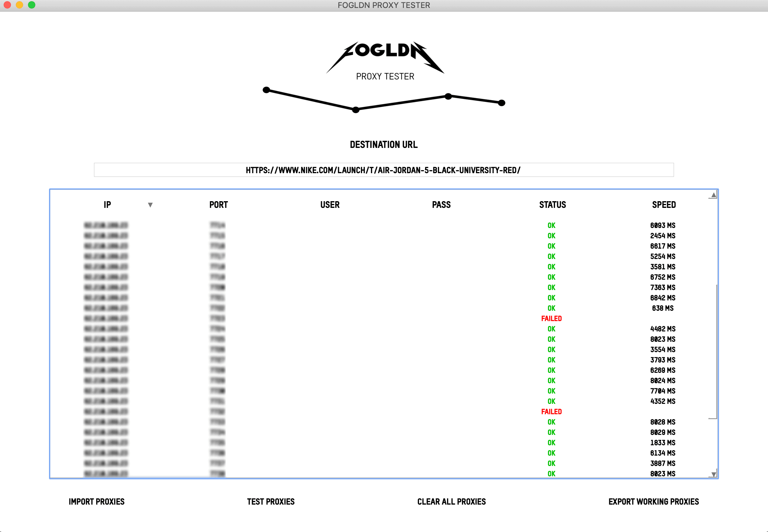Select row with speed 8029 MS
768x532 pixels.
380,432
